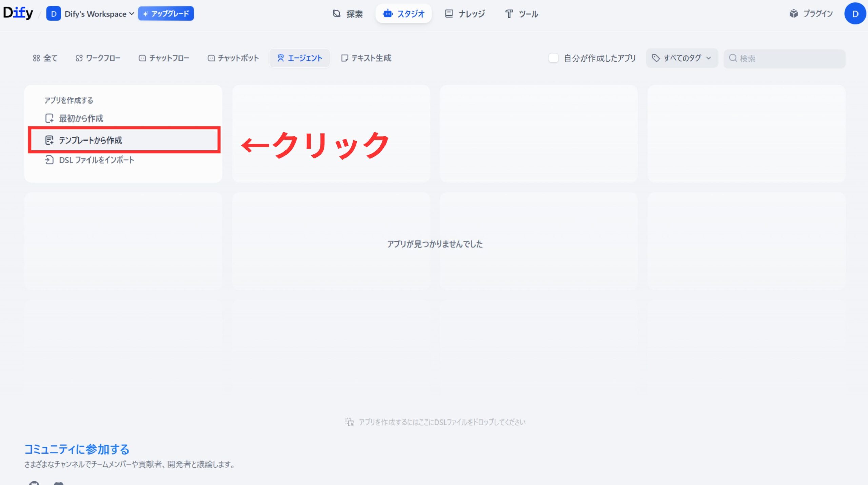Screen dimensions: 868x485
Task: Click the search magnifier icon
Action: (x=733, y=58)
